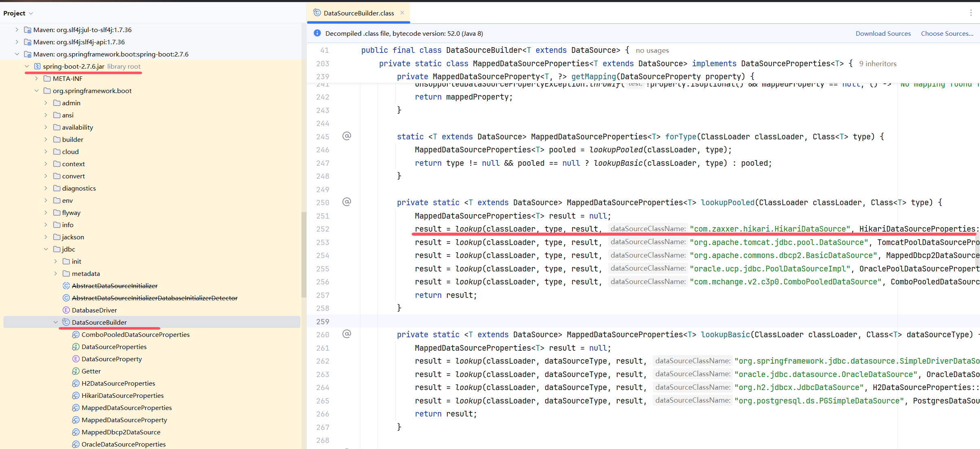The image size is (980, 449).
Task: Click 'no usages' inlay hint
Action: point(652,50)
